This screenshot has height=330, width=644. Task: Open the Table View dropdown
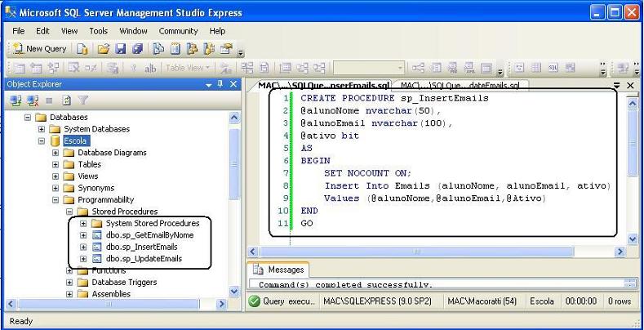click(x=188, y=68)
